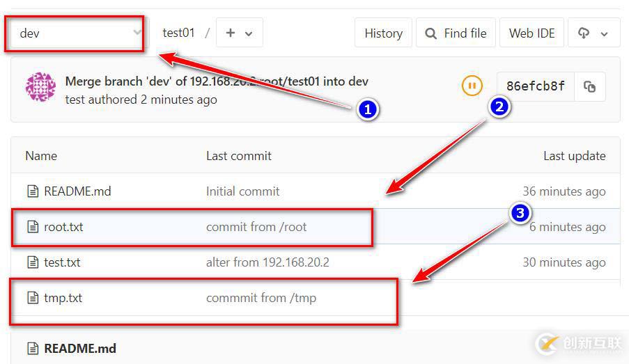This screenshot has width=629, height=364.
Task: Open the test author link
Action: tap(75, 100)
